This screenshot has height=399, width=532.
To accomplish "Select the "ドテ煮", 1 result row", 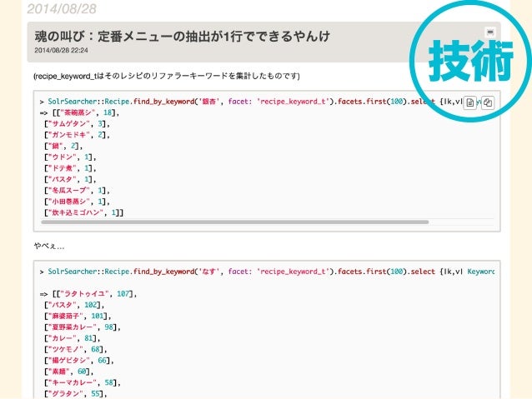I will 70,168.
